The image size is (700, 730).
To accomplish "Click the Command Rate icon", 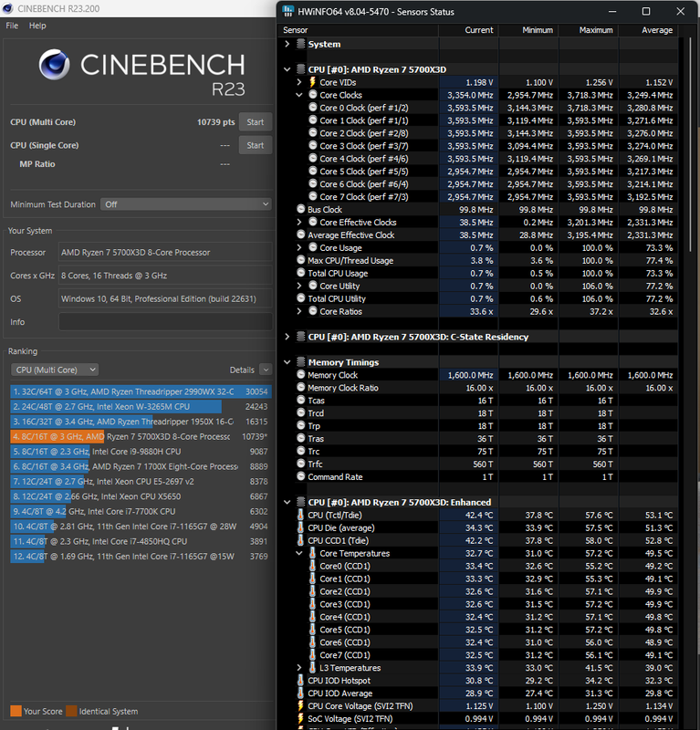I will coord(301,476).
